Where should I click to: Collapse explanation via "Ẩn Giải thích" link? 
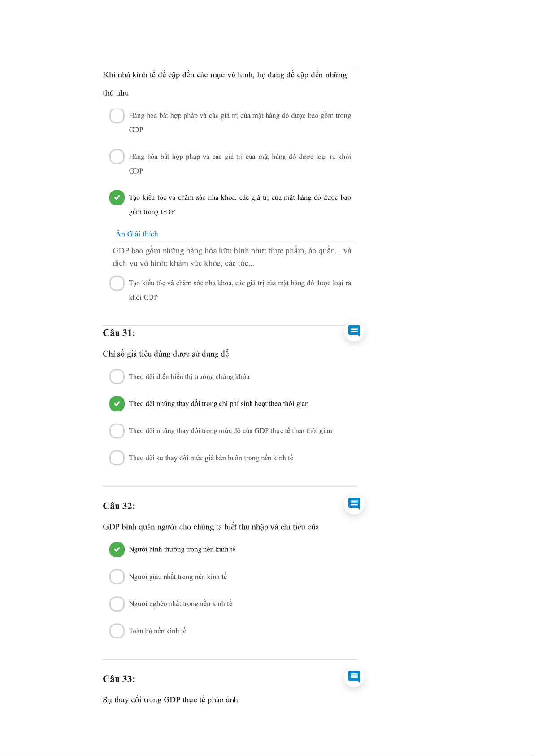point(137,234)
